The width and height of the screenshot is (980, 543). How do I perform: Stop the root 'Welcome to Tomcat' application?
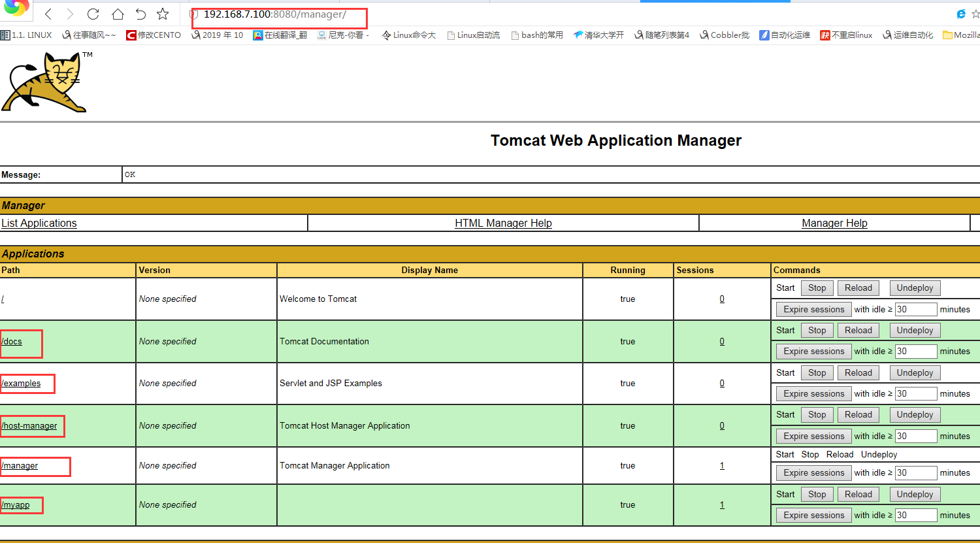point(817,288)
